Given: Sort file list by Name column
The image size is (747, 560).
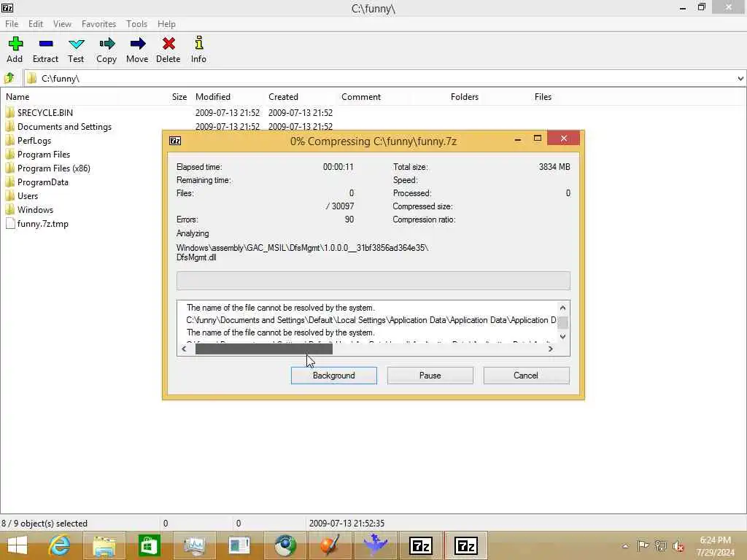Looking at the screenshot, I should (x=18, y=97).
